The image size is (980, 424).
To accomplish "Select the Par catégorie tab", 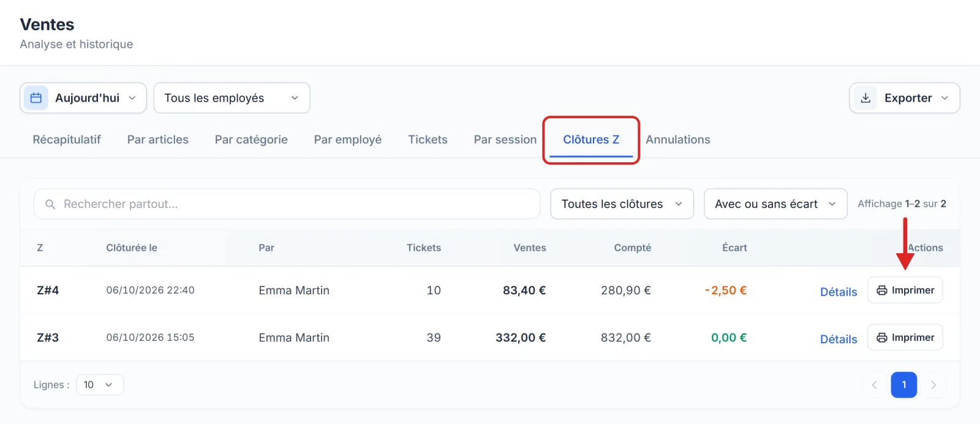I will 251,139.
